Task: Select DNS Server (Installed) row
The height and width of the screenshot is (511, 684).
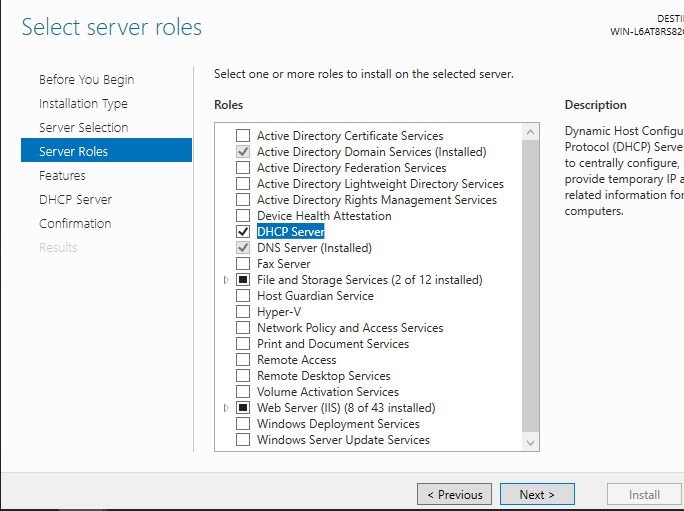Action: 314,248
